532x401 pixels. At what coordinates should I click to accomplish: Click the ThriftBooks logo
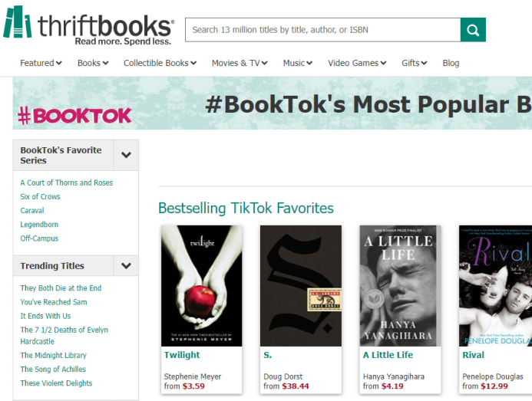click(88, 27)
